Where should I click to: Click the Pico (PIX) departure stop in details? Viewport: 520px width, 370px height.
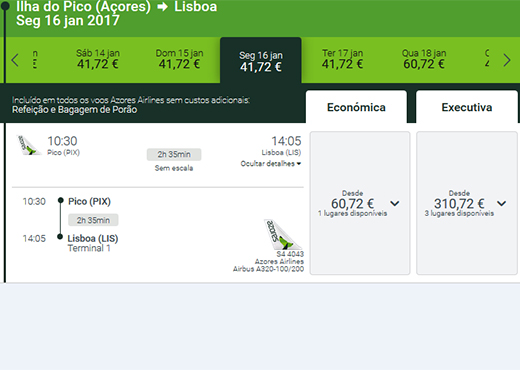tap(89, 201)
